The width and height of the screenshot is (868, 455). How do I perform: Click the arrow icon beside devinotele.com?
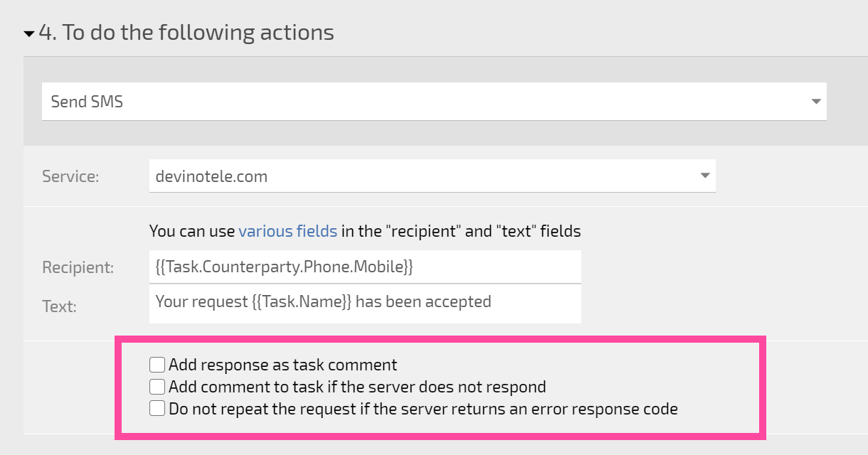click(705, 176)
